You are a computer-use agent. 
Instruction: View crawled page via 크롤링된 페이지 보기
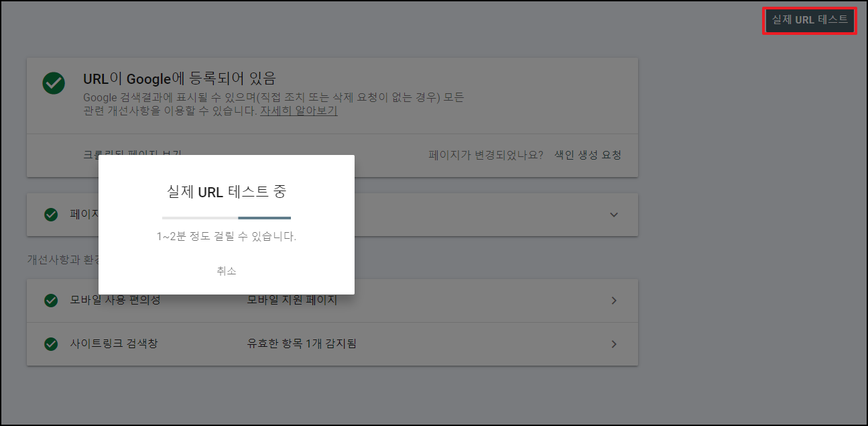click(x=132, y=154)
